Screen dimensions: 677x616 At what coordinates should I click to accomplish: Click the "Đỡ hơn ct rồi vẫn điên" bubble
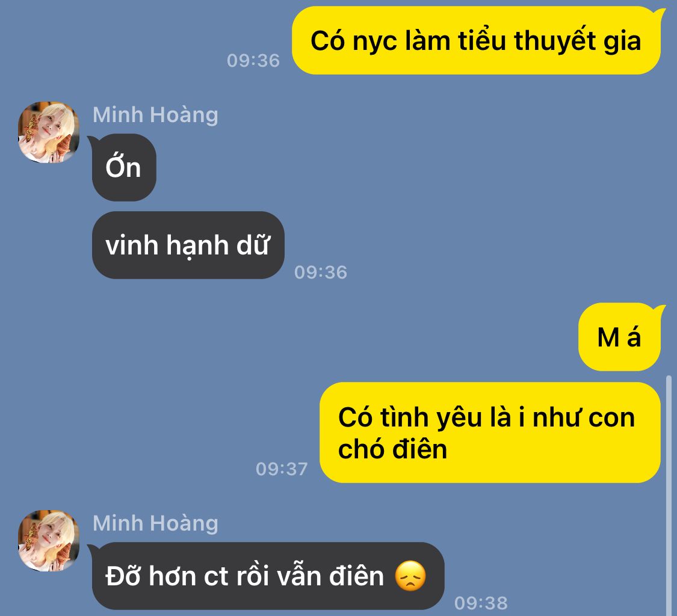(x=267, y=576)
